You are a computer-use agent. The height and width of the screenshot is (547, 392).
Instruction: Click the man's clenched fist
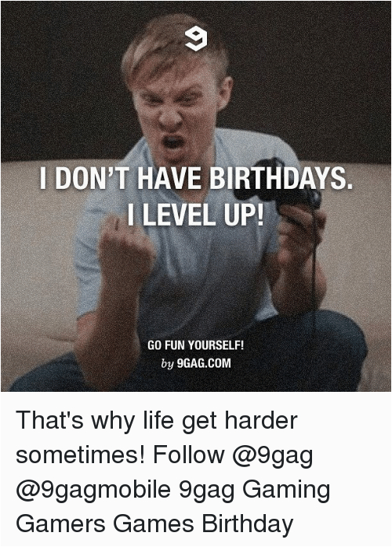(x=127, y=245)
